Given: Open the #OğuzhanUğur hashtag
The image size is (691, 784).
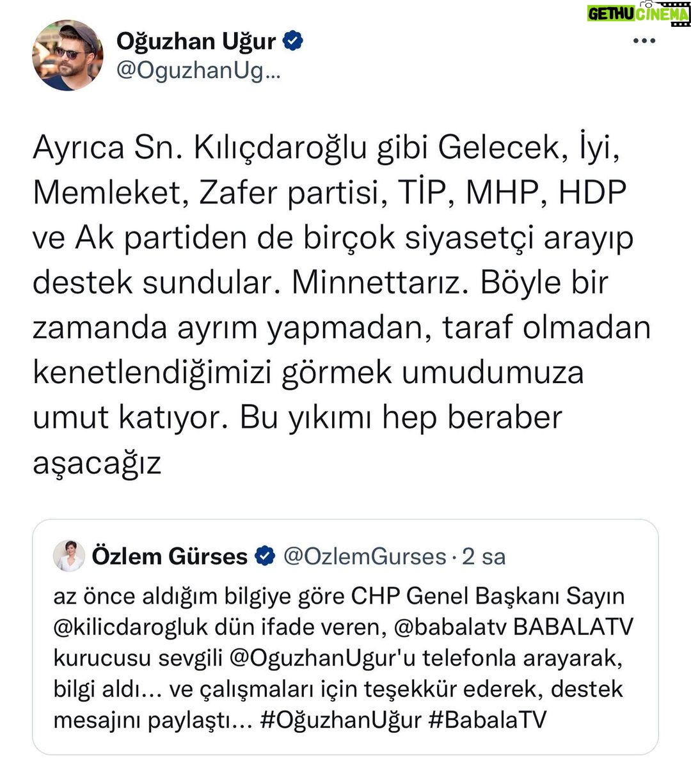Looking at the screenshot, I should (340, 719).
